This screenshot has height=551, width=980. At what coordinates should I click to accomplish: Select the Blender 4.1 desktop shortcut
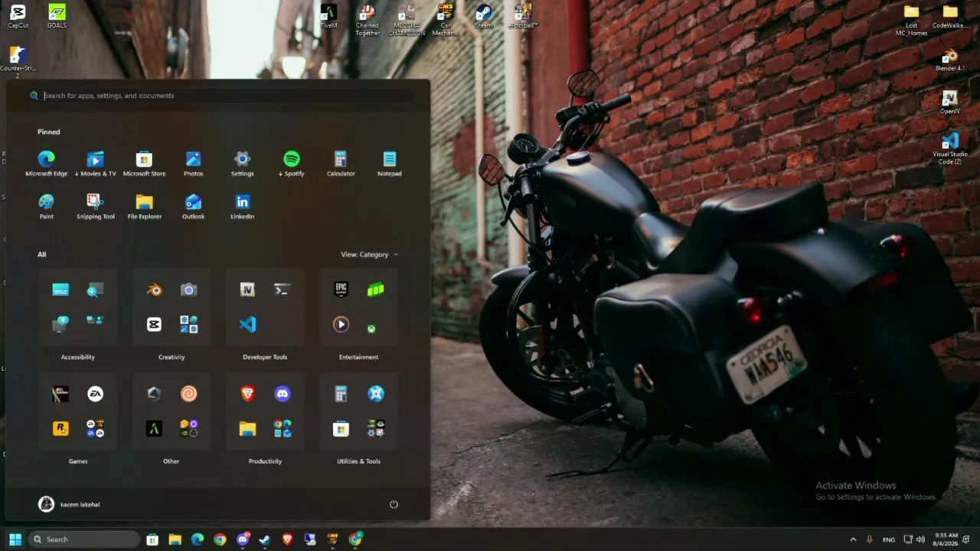point(950,60)
